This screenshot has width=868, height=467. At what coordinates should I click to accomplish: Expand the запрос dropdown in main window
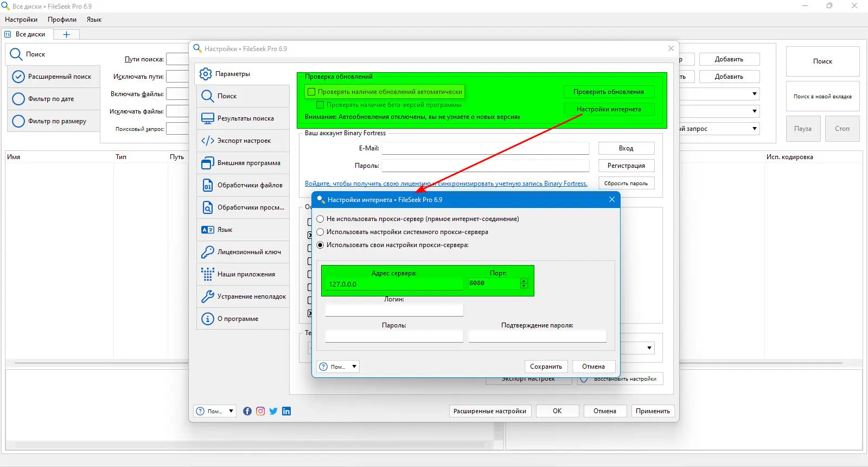click(755, 129)
